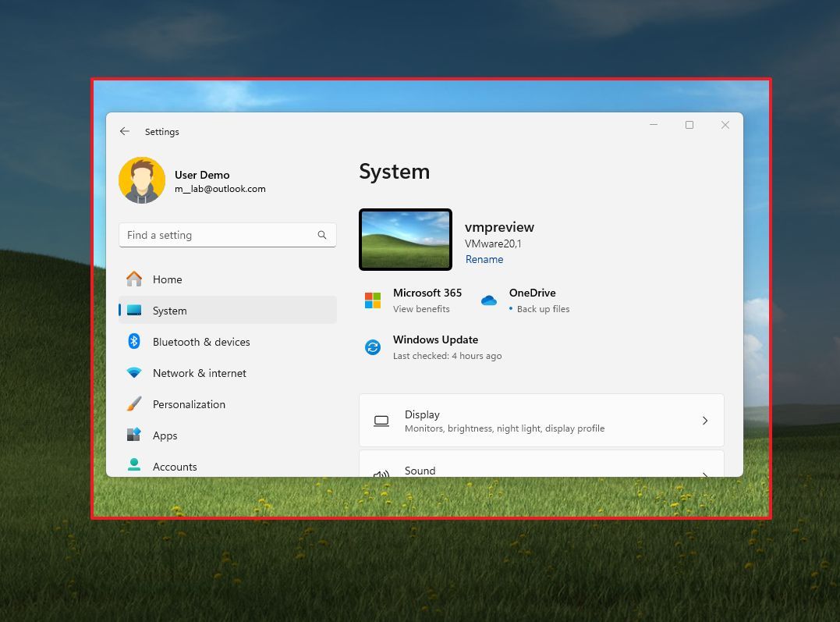Click the Personalization brush icon
This screenshot has width=840, height=622.
[134, 403]
